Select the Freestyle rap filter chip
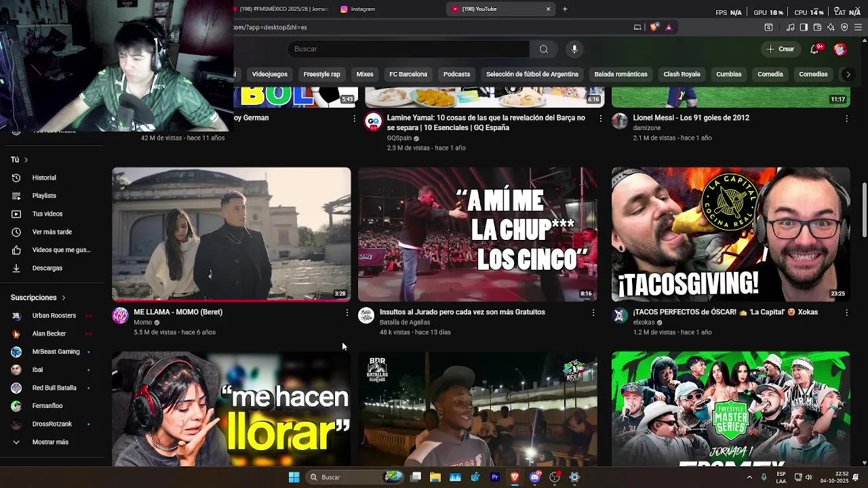 pyautogui.click(x=321, y=74)
